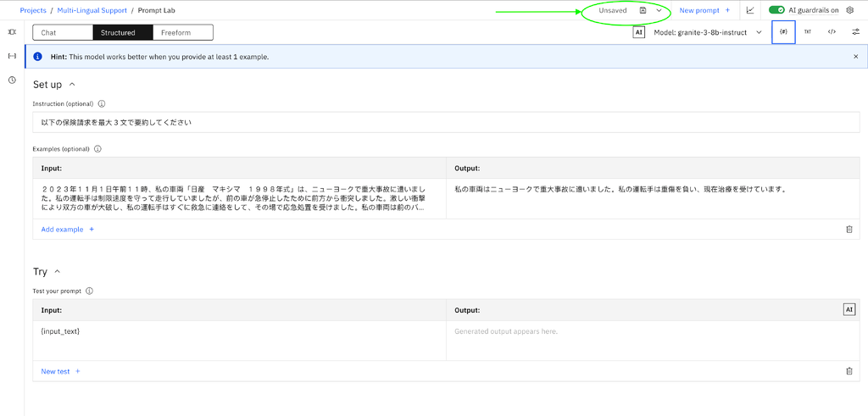
Task: Toggle AI guardrails off
Action: point(776,10)
